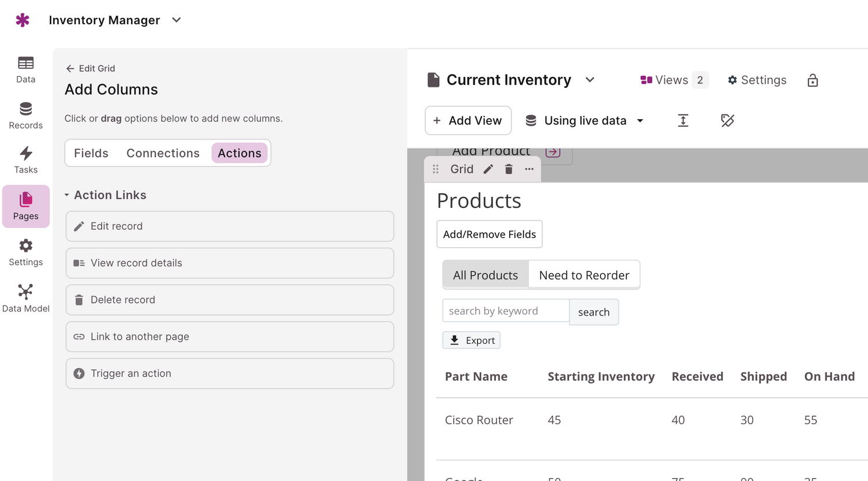The height and width of the screenshot is (481, 868).
Task: Open the Data Model section
Action: [25, 298]
